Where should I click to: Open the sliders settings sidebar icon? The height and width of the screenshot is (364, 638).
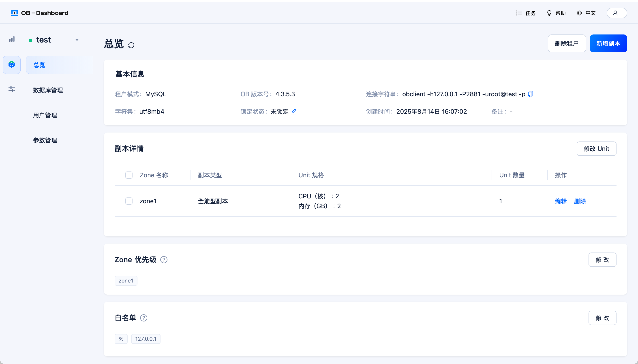11,89
